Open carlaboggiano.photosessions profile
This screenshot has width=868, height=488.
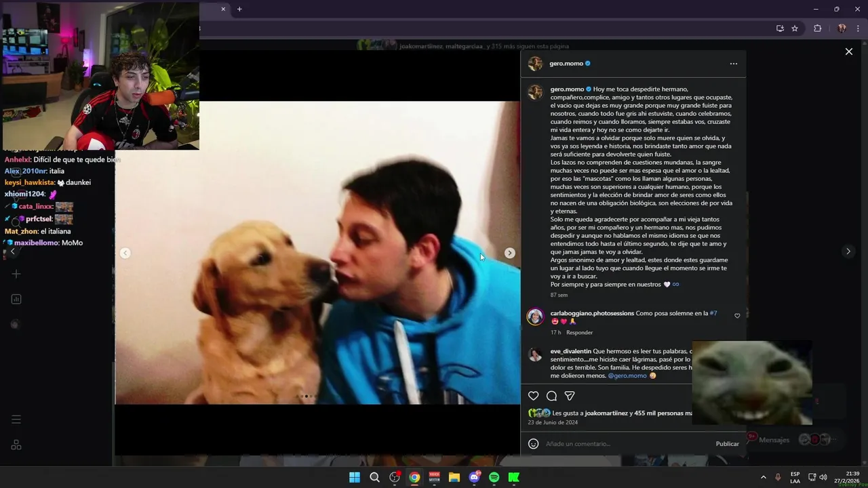pyautogui.click(x=592, y=313)
